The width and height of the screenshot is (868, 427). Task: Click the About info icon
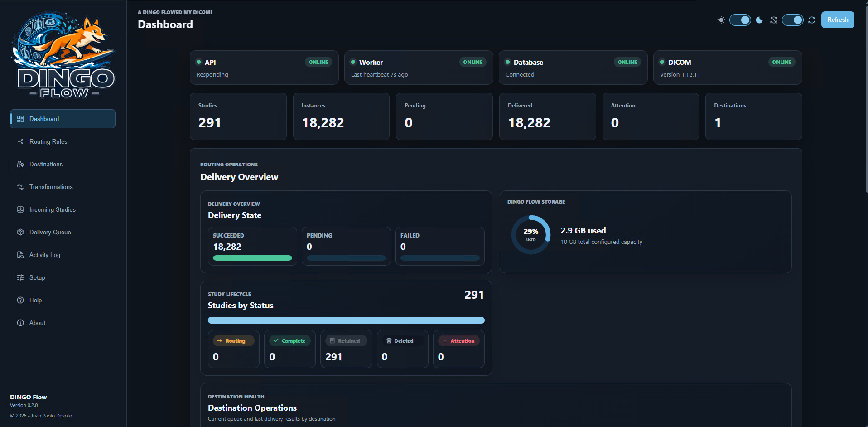20,323
